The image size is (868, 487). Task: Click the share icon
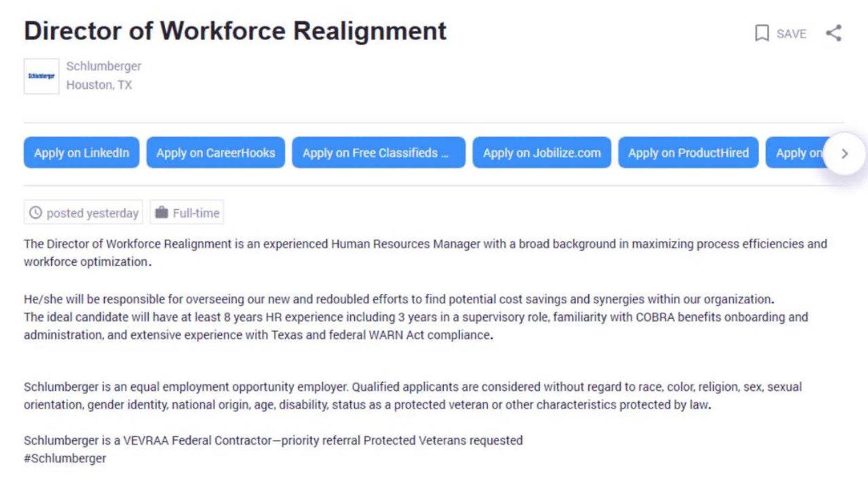pos(834,33)
